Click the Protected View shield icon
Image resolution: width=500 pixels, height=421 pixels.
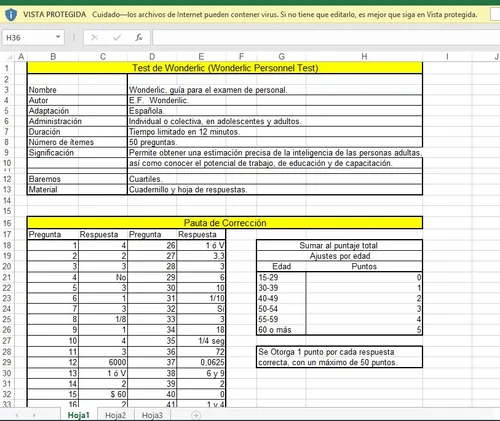11,15
